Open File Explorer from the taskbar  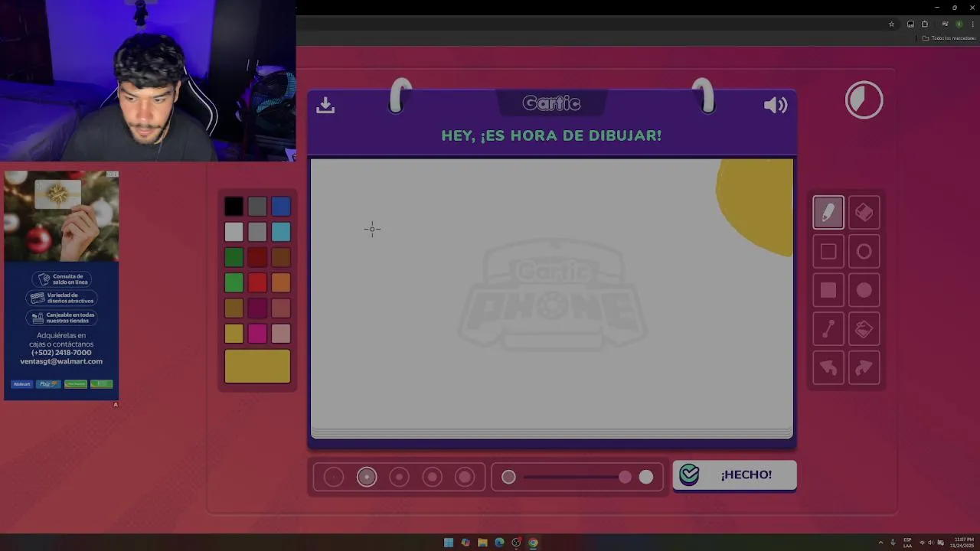point(482,543)
